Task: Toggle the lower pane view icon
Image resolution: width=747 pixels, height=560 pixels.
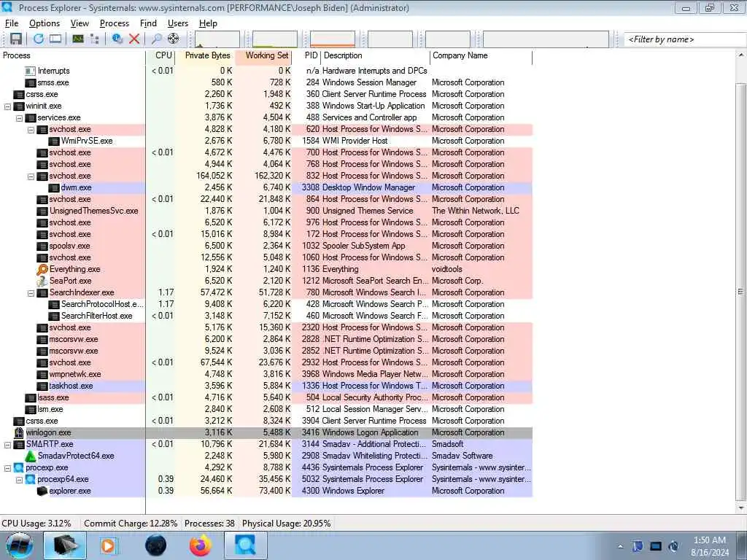Action: [x=55, y=39]
